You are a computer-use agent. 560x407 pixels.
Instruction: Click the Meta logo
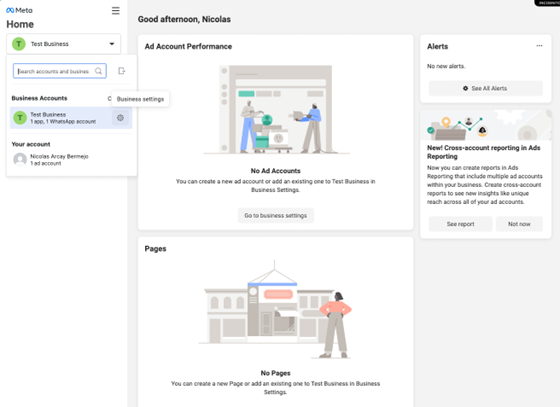(19, 10)
